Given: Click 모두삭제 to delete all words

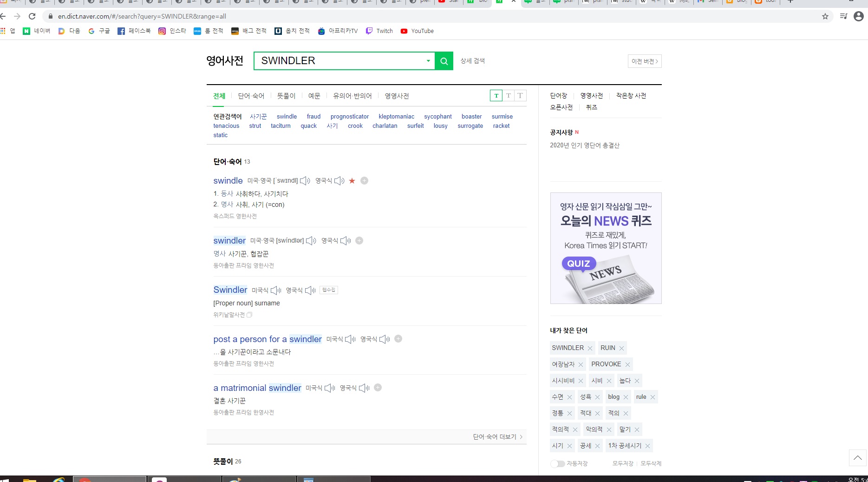Looking at the screenshot, I should point(651,464).
